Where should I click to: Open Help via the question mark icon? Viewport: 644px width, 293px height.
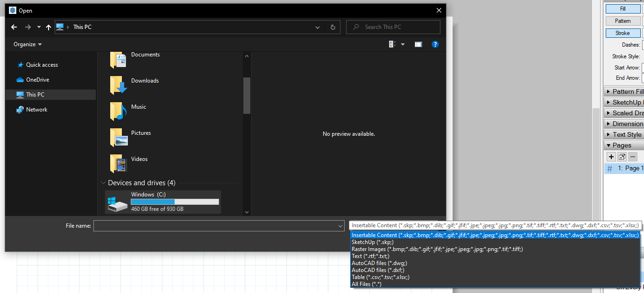(x=435, y=44)
